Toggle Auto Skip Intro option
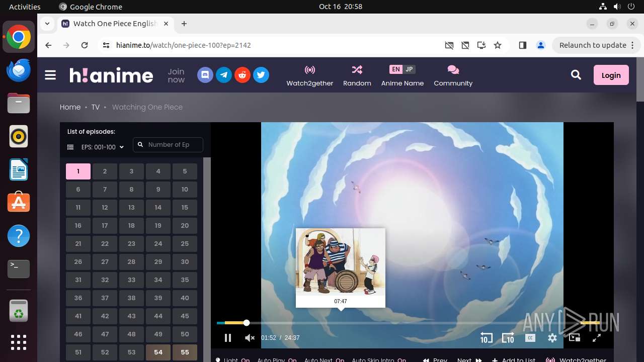 tap(379, 359)
